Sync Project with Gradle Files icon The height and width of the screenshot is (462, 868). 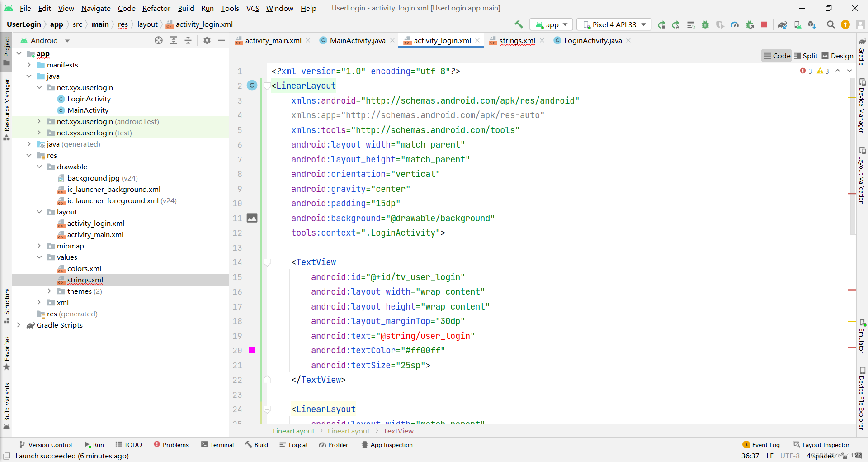[x=783, y=24]
